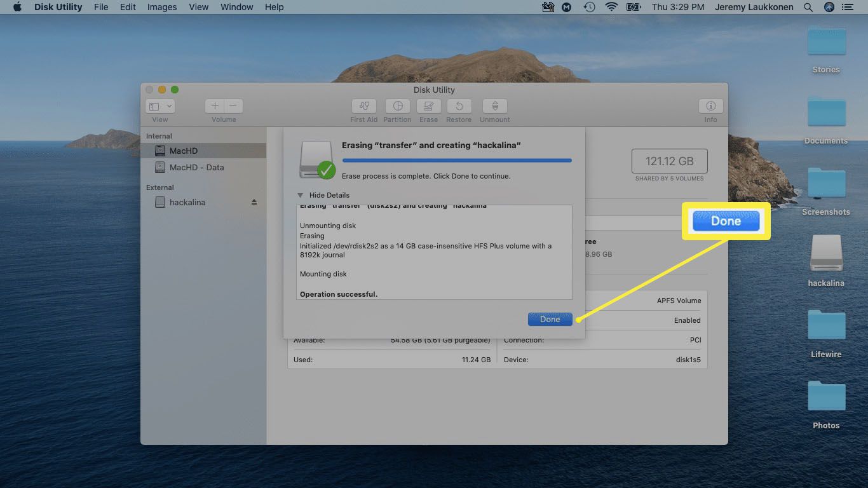Select MacHD in the sidebar
The width and height of the screenshot is (868, 488).
point(203,151)
